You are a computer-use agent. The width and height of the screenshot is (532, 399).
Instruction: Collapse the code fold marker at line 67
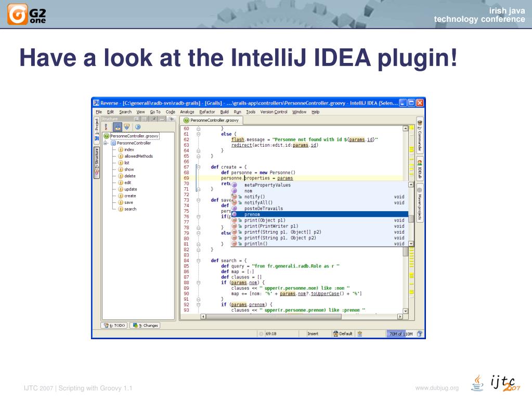(199, 167)
